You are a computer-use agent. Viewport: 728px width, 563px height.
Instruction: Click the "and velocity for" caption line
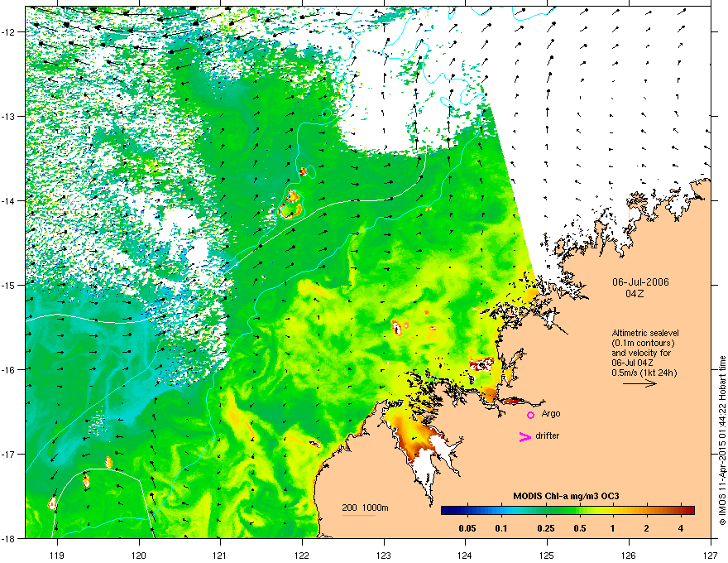(641, 353)
